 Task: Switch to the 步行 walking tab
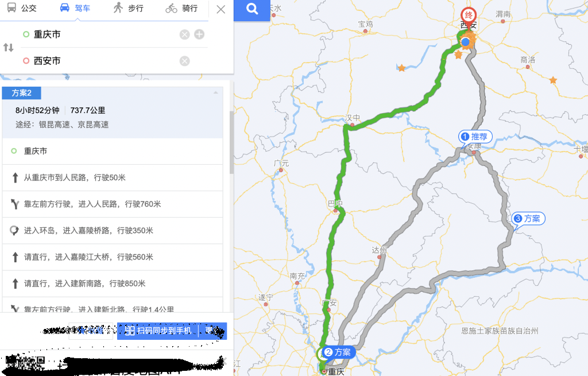pyautogui.click(x=128, y=8)
